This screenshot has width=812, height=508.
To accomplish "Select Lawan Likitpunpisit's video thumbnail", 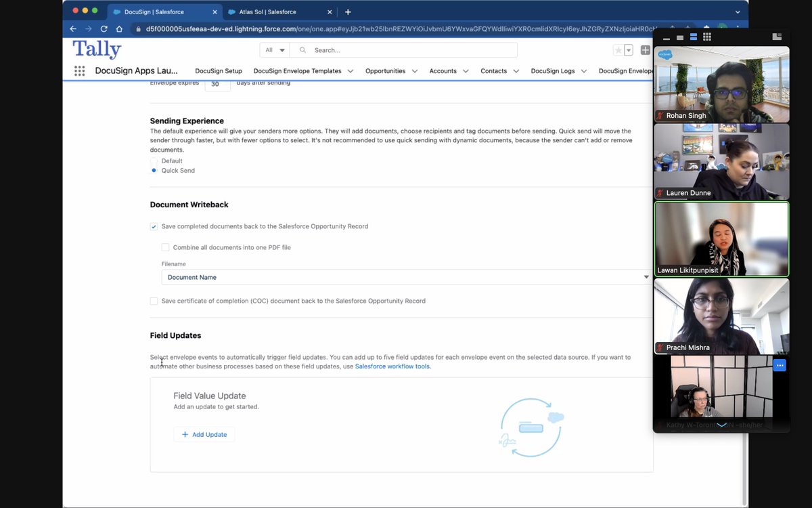I will [x=721, y=239].
